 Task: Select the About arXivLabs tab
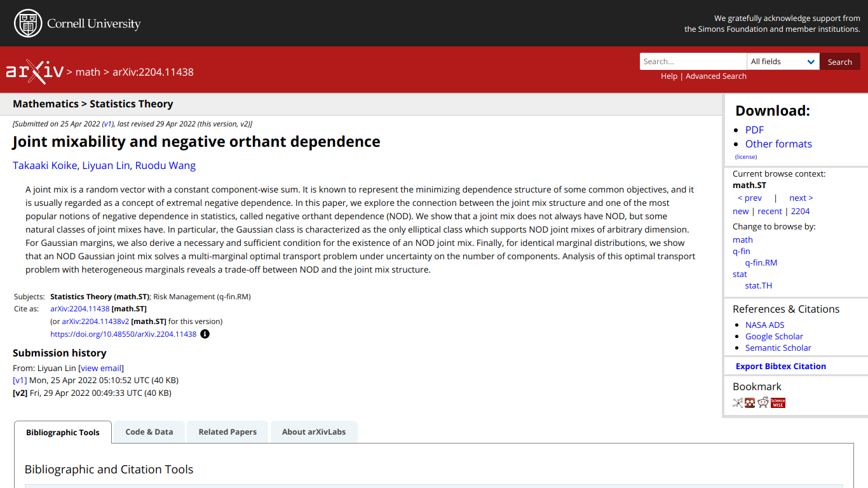(314, 431)
